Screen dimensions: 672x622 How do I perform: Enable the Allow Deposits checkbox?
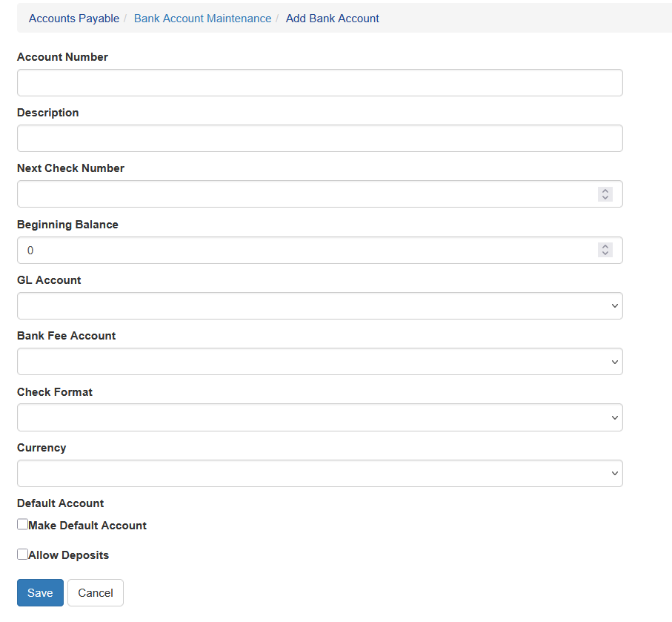[x=22, y=555]
